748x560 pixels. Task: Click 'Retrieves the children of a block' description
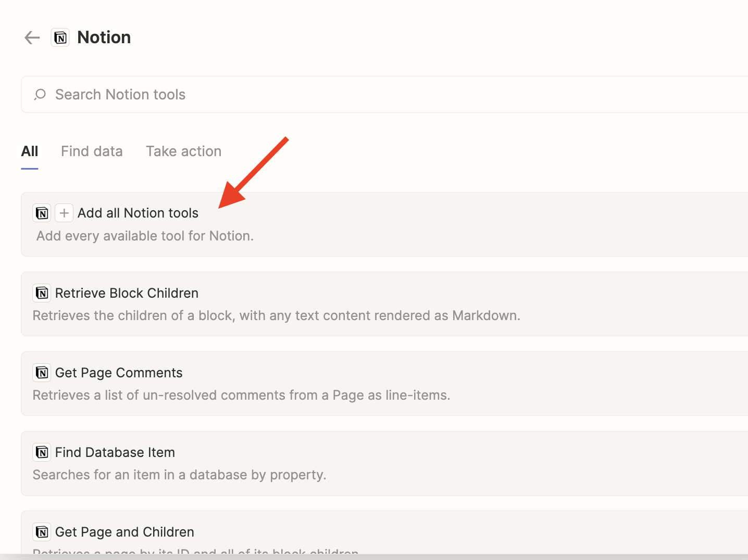click(277, 315)
